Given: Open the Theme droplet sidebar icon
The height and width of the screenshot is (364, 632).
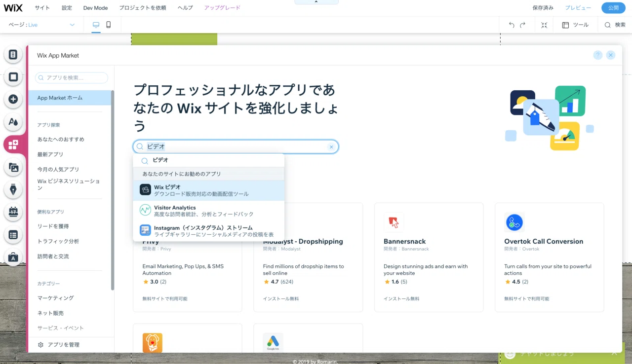Looking at the screenshot, I should pos(13,122).
